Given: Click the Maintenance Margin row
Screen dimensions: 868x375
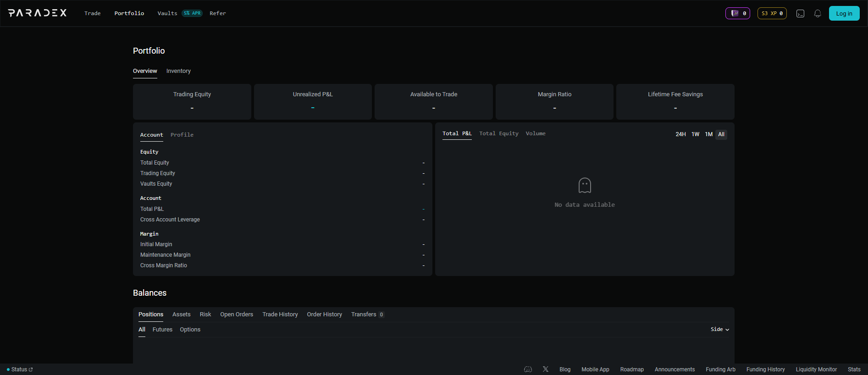Looking at the screenshot, I should click(x=282, y=255).
